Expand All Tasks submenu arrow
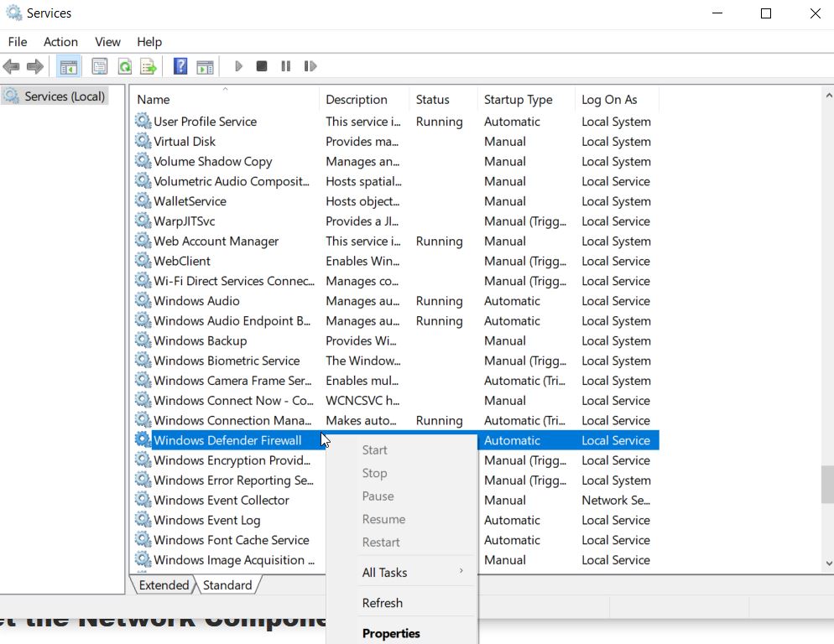The height and width of the screenshot is (644, 834). [x=461, y=571]
